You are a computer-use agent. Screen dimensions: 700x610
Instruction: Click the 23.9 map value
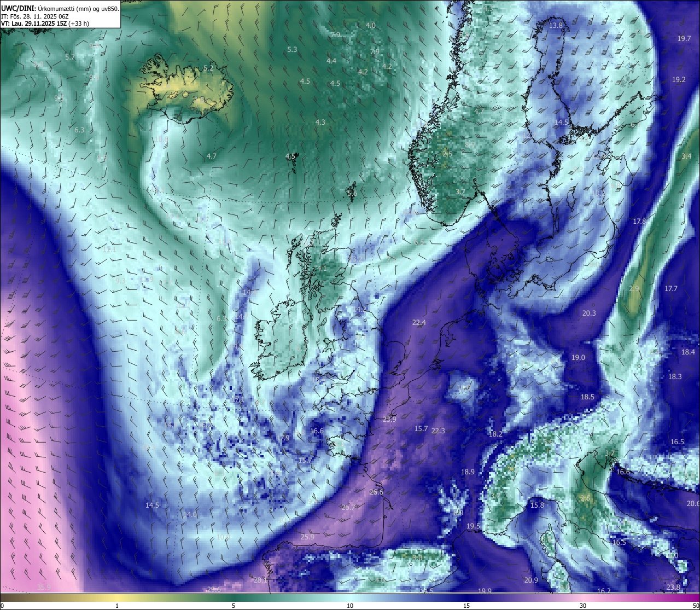click(389, 419)
